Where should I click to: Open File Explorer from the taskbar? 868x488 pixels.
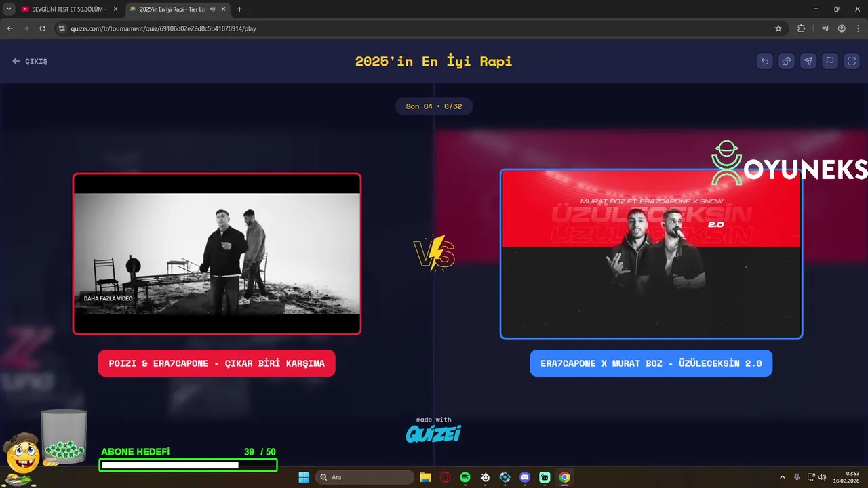tap(425, 477)
